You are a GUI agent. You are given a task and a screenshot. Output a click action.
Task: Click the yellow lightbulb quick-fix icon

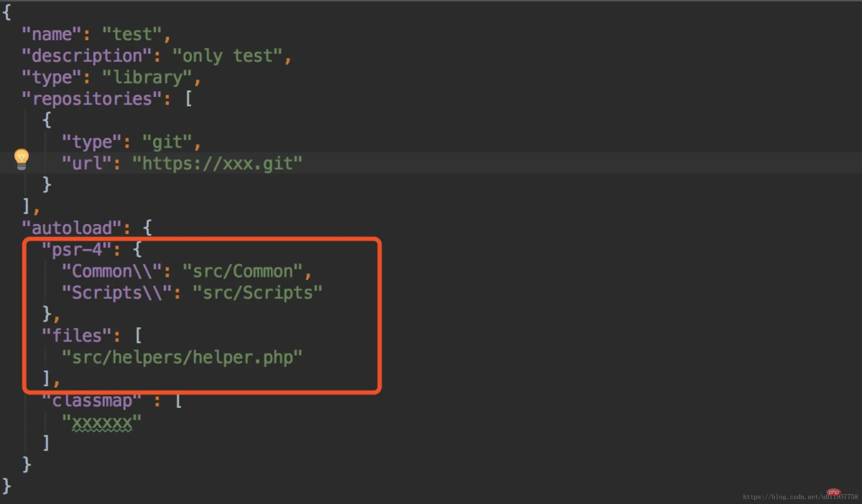[x=21, y=159]
